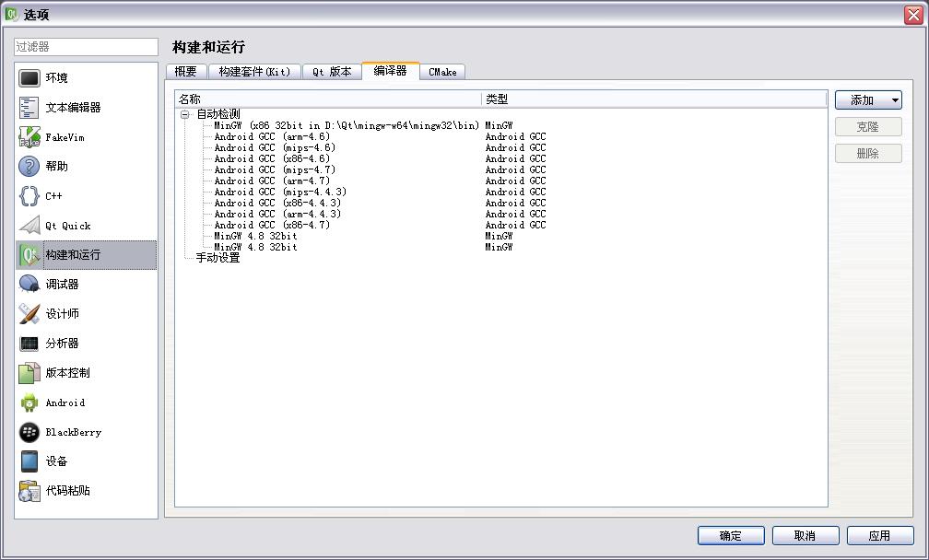Open the Android robot icon
The height and width of the screenshot is (560, 929).
point(29,402)
